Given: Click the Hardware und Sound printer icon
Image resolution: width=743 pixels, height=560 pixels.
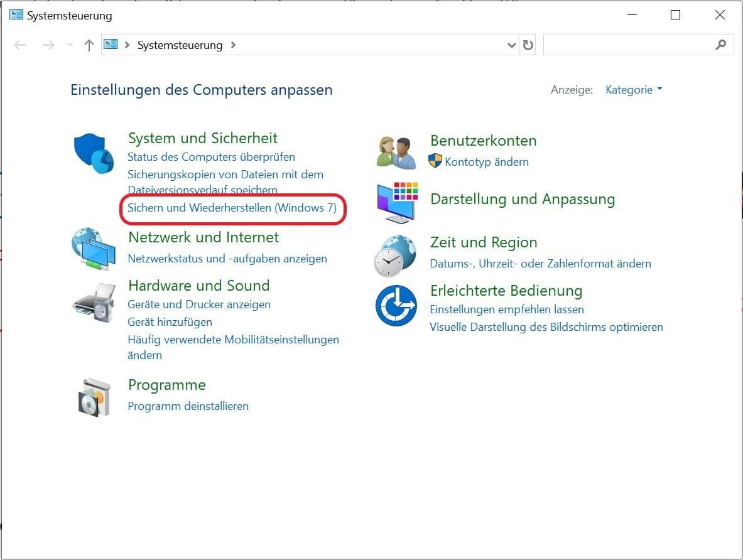Looking at the screenshot, I should 94,301.
